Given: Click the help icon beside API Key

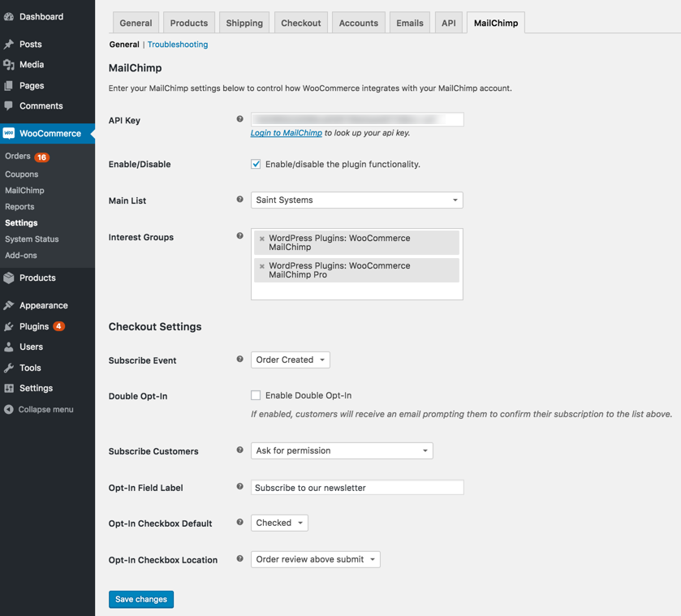Looking at the screenshot, I should pos(239,119).
